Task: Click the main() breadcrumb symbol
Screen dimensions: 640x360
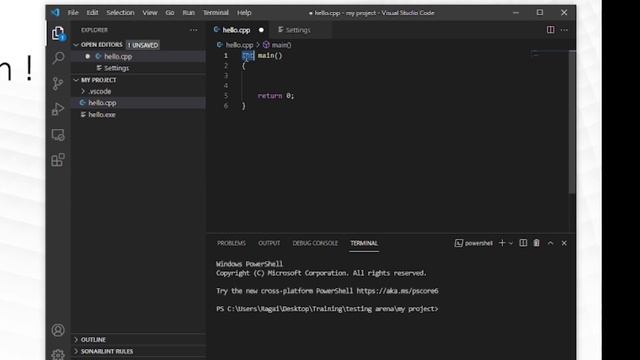Action: [x=281, y=45]
